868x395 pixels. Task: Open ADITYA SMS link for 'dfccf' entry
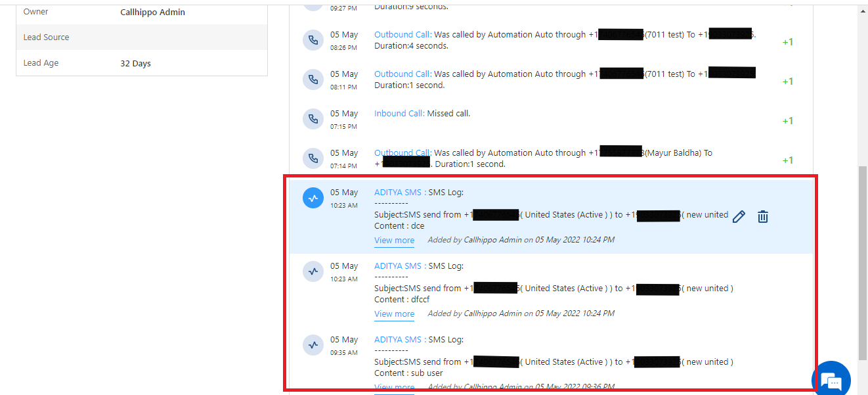pyautogui.click(x=398, y=266)
